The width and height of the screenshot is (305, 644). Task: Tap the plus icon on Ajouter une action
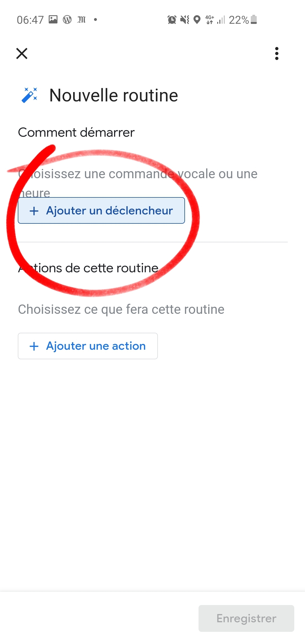click(34, 346)
